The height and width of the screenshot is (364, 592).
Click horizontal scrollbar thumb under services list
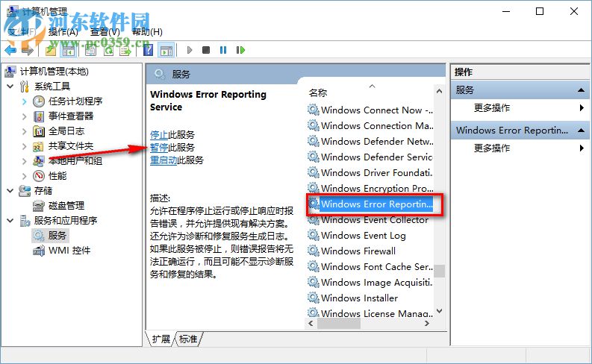[339, 323]
